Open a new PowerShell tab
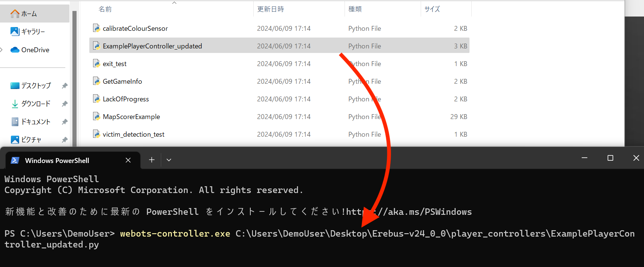Viewport: 644px width, 267px height. [152, 160]
